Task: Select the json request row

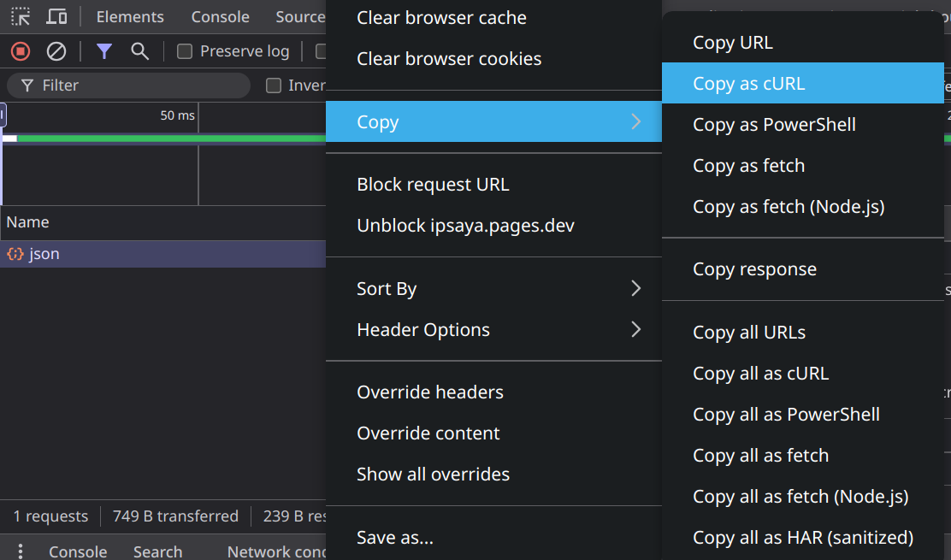Action: coord(44,254)
